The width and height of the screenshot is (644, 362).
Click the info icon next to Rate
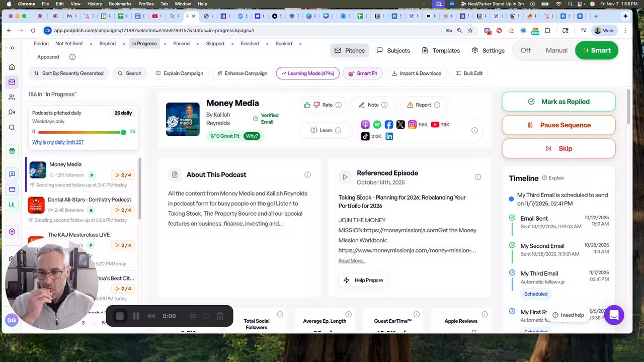tap(339, 105)
